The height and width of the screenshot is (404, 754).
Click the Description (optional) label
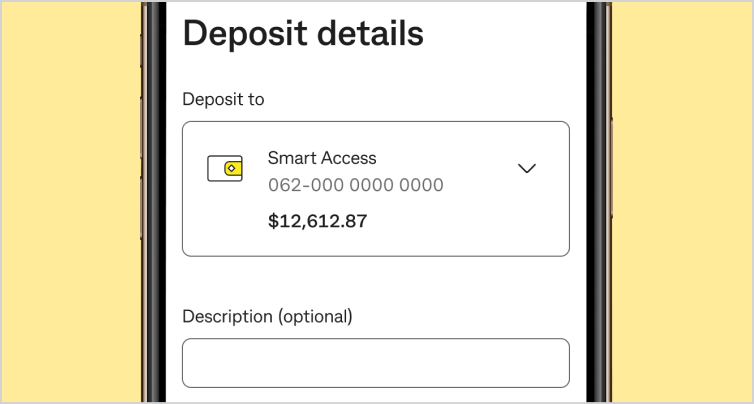267,316
